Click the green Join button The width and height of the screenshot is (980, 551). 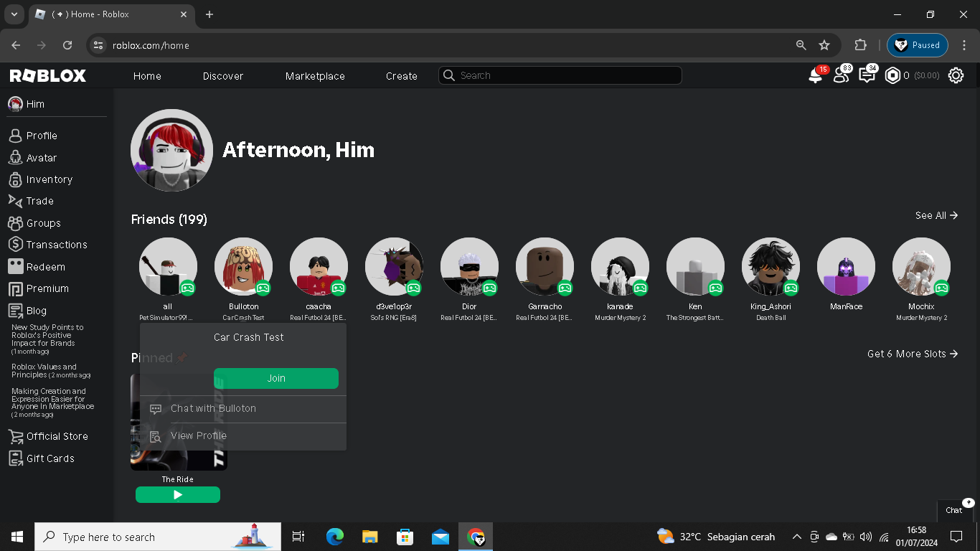click(x=276, y=378)
